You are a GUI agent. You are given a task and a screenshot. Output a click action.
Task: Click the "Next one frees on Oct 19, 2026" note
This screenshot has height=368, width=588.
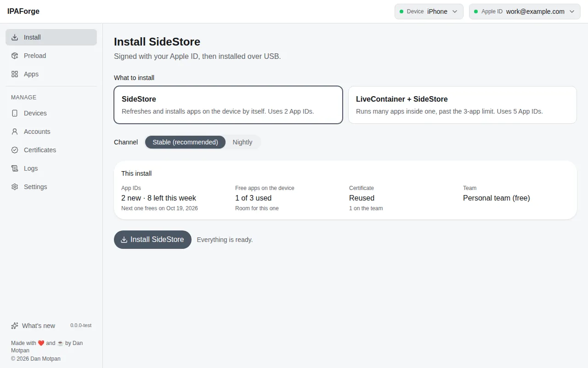[x=159, y=208]
